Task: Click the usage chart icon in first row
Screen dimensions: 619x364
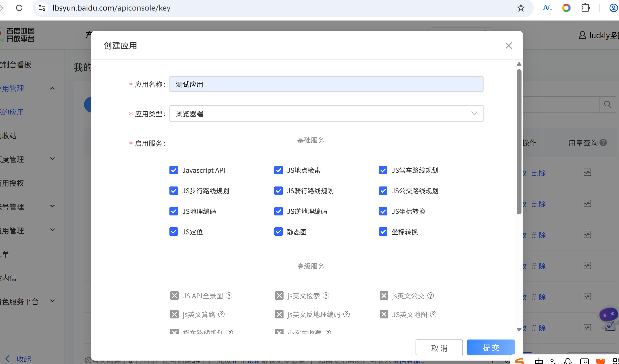Action: 587,173
